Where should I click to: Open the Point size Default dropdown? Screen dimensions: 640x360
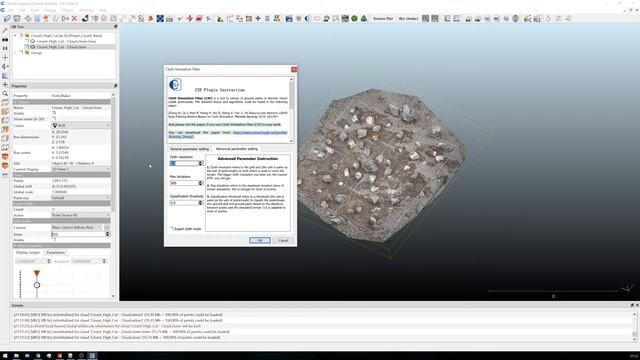tap(81, 198)
